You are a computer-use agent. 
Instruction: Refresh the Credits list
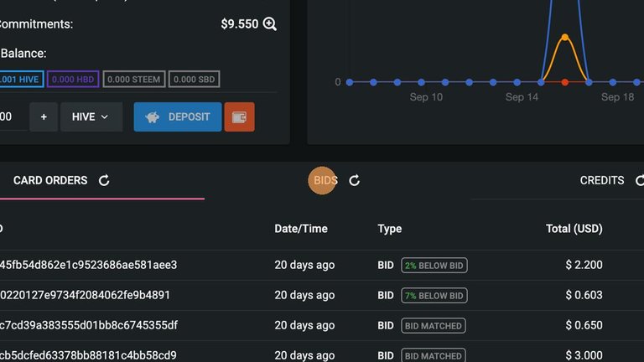[640, 180]
